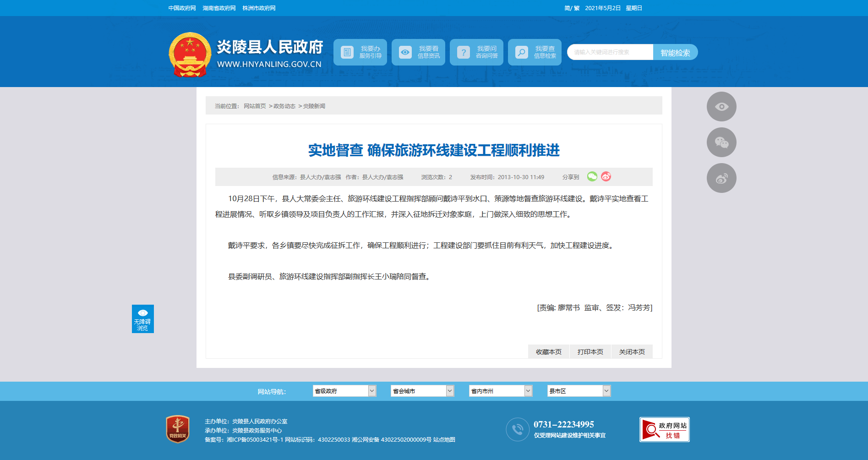Click the national emblem logo
This screenshot has width=868, height=460.
(190, 55)
